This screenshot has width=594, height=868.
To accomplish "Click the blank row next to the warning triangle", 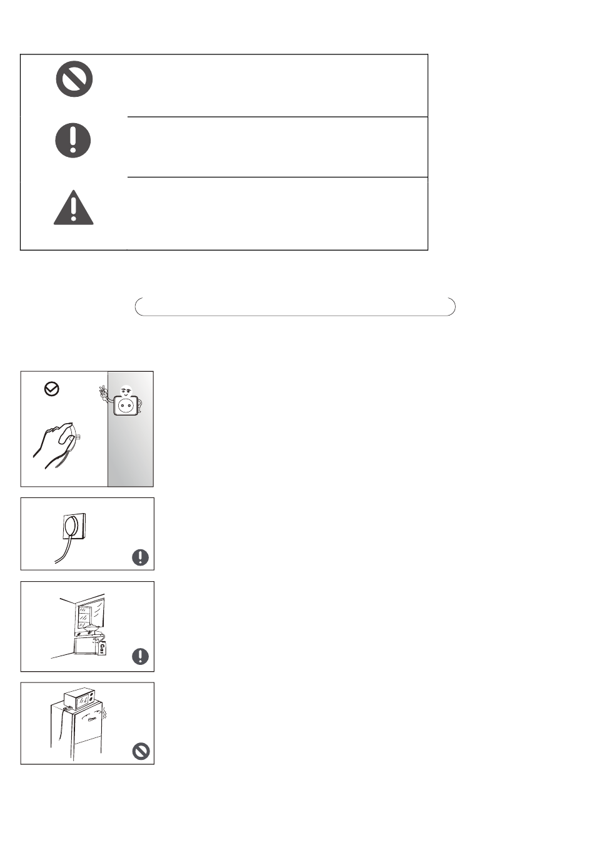I will pyautogui.click(x=278, y=214).
